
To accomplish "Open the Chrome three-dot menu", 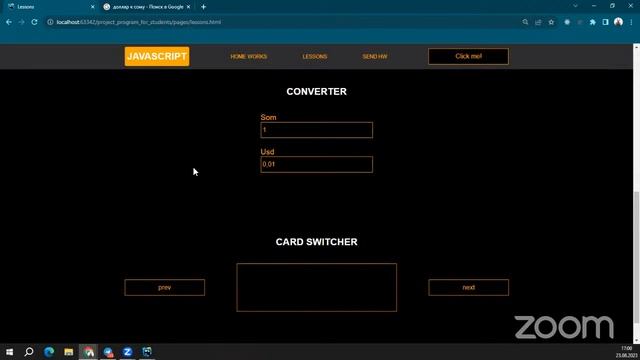I will pyautogui.click(x=631, y=22).
